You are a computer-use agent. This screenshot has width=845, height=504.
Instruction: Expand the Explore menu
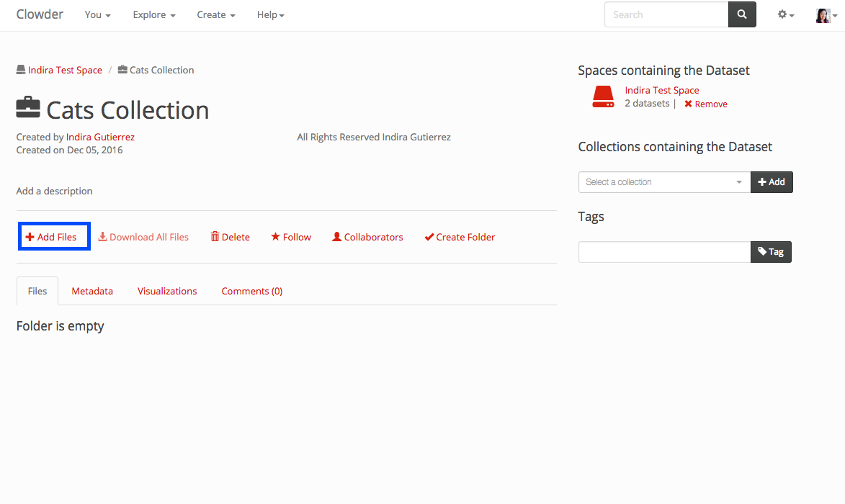click(154, 15)
